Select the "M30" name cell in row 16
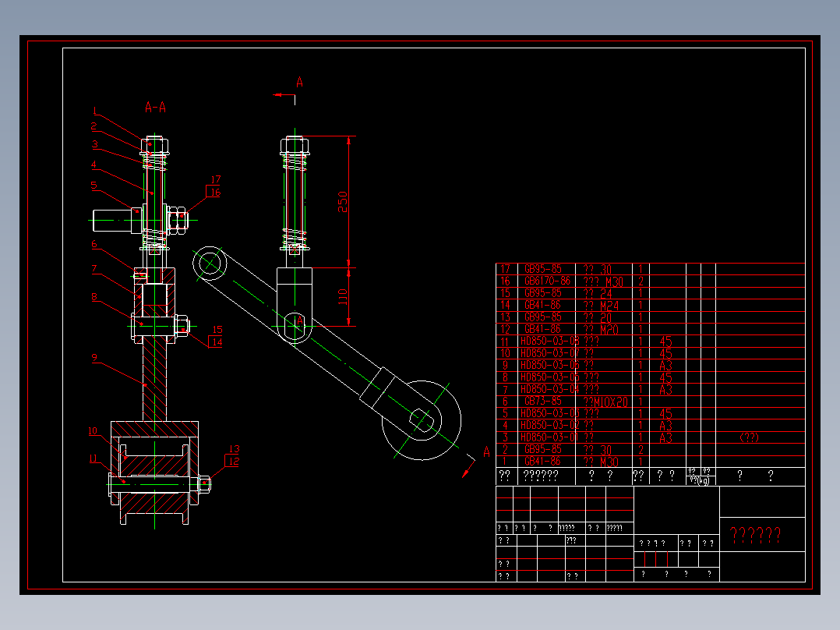The width and height of the screenshot is (840, 630). [603, 281]
